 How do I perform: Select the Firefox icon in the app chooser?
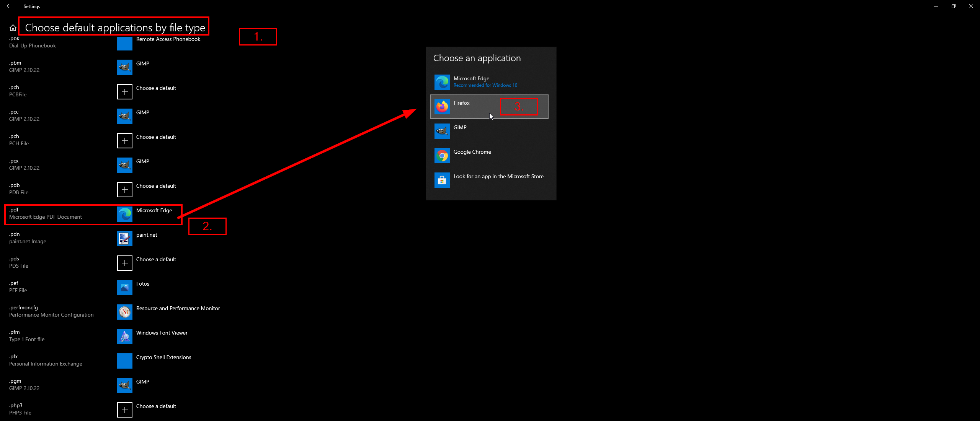[x=442, y=107]
